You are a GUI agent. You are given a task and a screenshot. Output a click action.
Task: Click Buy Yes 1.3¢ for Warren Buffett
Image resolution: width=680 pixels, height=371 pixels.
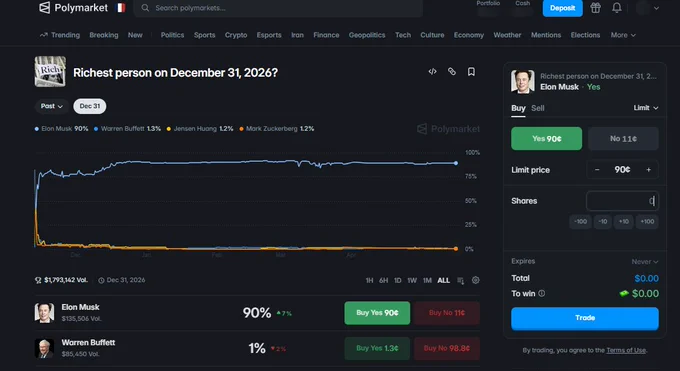[x=377, y=348]
